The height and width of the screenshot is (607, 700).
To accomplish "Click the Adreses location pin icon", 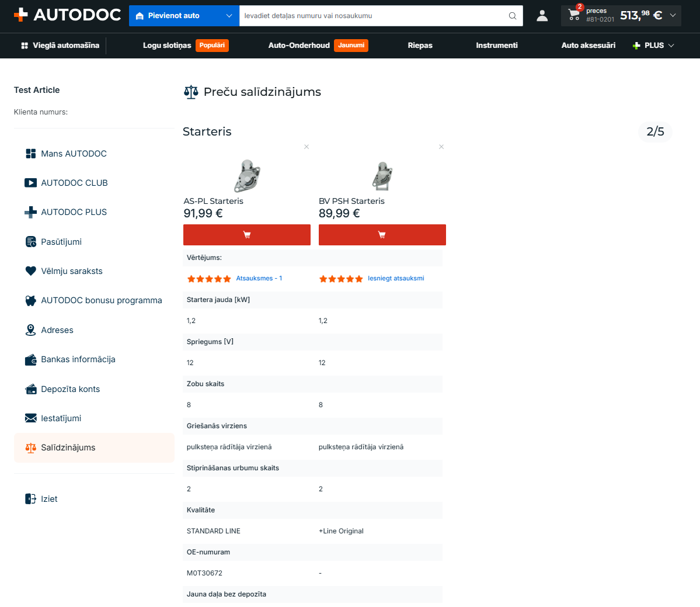I will [x=30, y=330].
